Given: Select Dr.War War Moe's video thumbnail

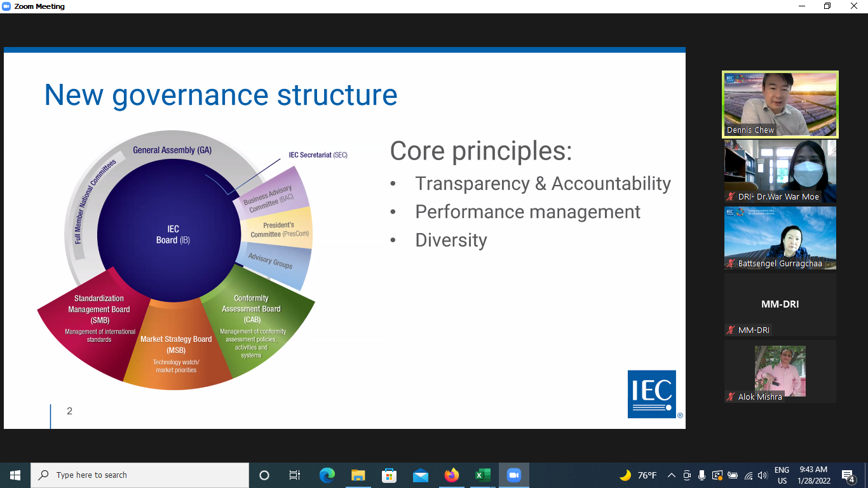Looking at the screenshot, I should (780, 171).
